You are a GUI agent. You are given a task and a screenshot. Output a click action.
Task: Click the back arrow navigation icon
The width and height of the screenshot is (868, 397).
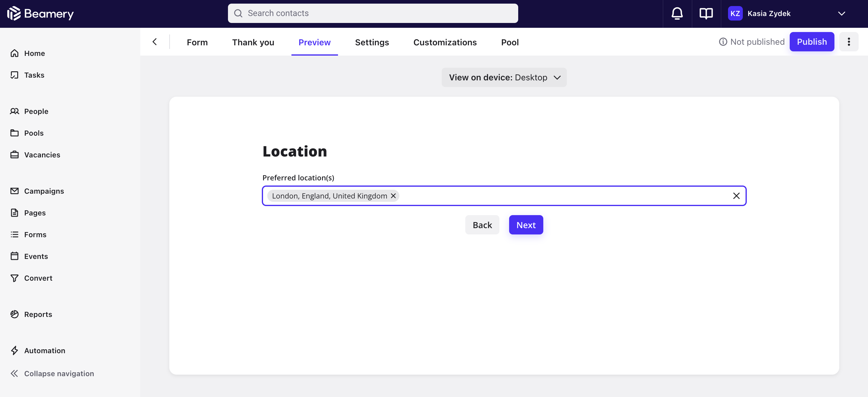154,41
